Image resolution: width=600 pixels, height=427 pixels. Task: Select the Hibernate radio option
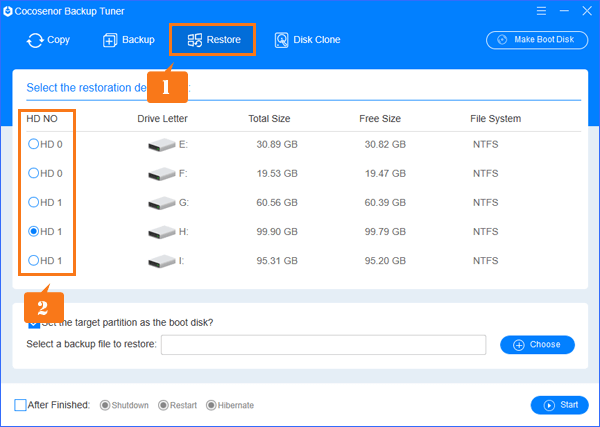pyautogui.click(x=211, y=405)
